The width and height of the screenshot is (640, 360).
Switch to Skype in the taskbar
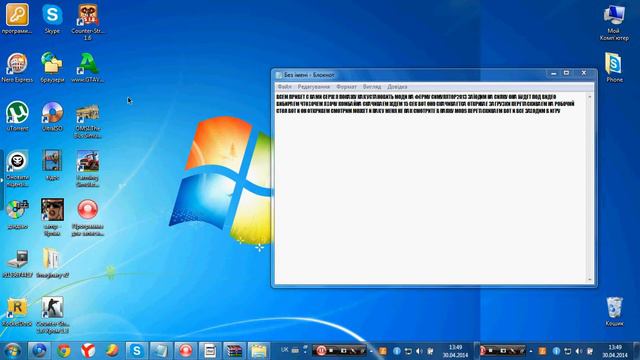click(x=136, y=351)
